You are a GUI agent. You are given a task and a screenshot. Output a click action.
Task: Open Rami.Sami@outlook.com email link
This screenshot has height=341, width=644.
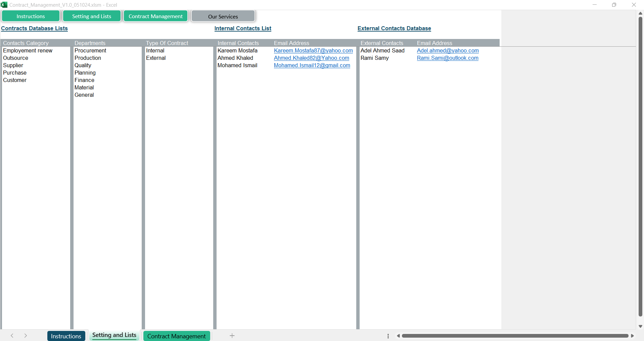(x=447, y=58)
